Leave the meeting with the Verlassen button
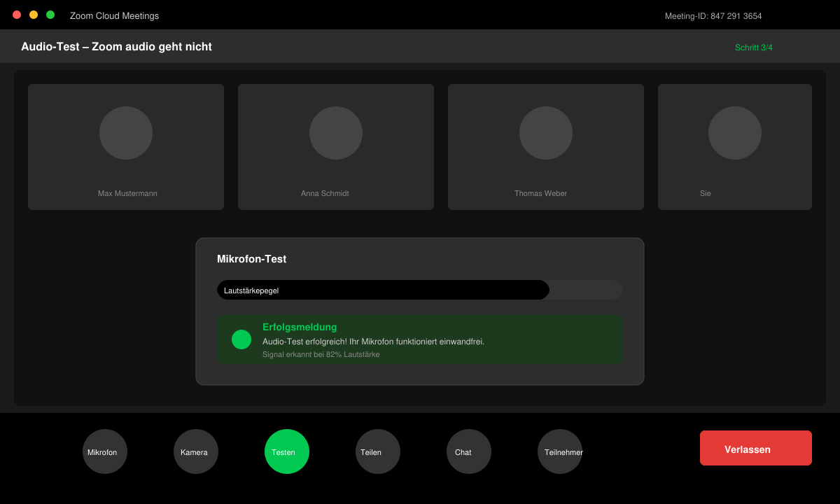 point(756,448)
